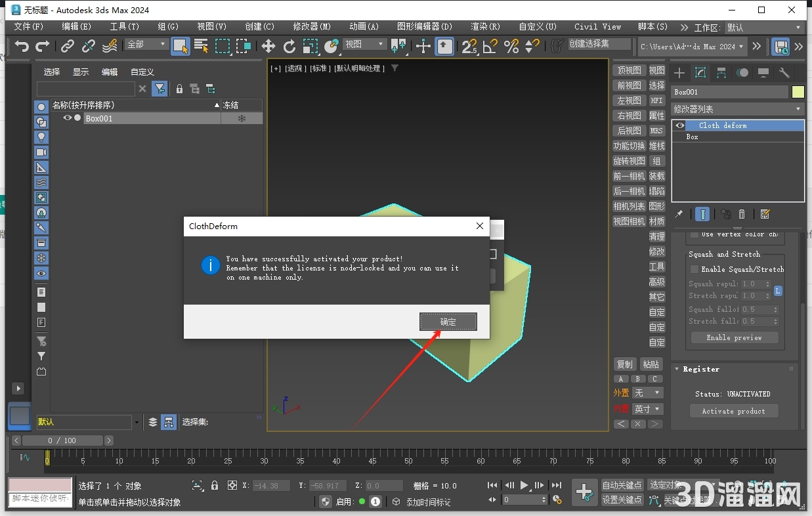This screenshot has height=516, width=812.
Task: Open Scene Explorer 显示 menu
Action: point(81,72)
